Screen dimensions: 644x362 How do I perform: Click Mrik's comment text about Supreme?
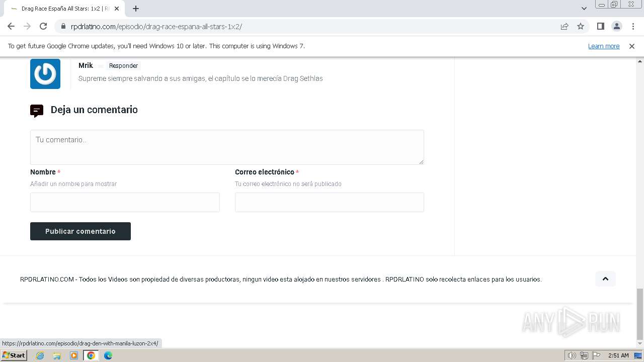[x=201, y=78]
